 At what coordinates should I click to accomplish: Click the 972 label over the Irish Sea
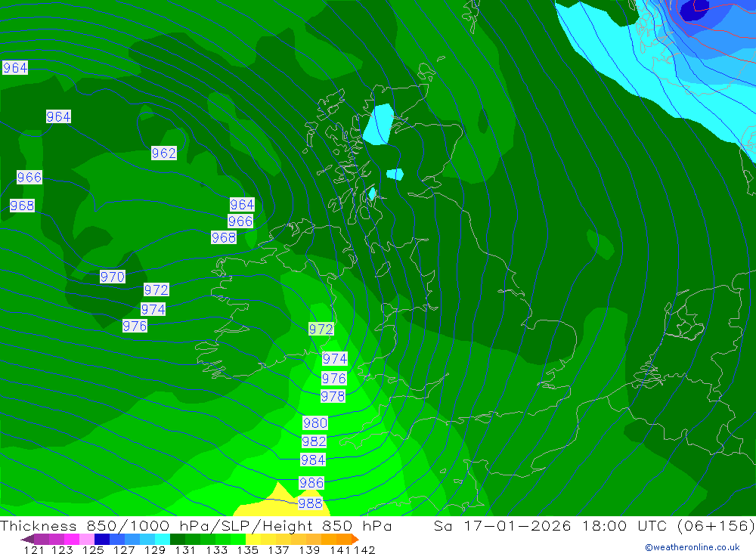coord(321,330)
